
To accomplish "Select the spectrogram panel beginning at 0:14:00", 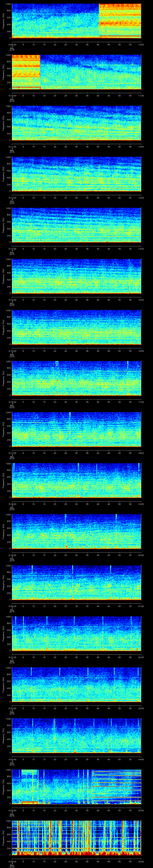I will [77, 276].
